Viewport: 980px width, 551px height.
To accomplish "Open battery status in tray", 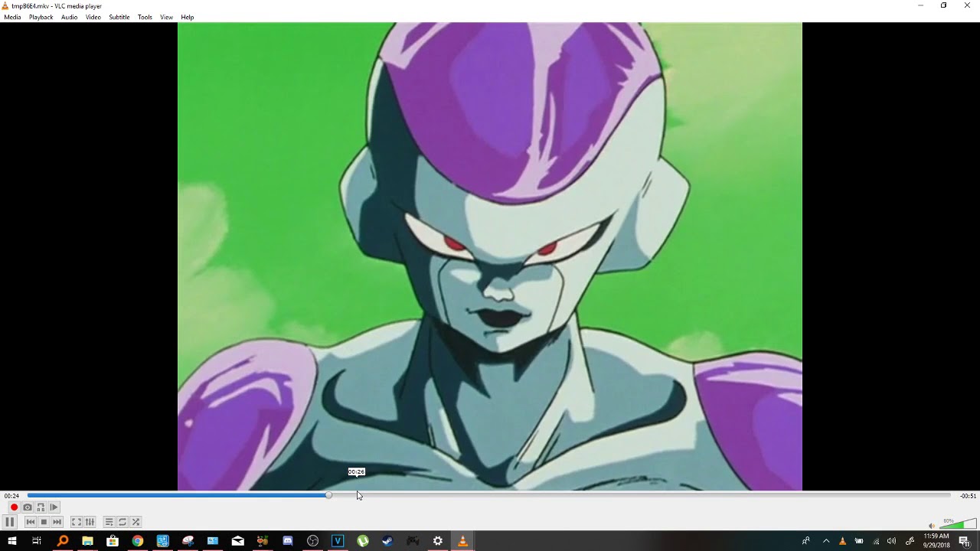I will 859,541.
